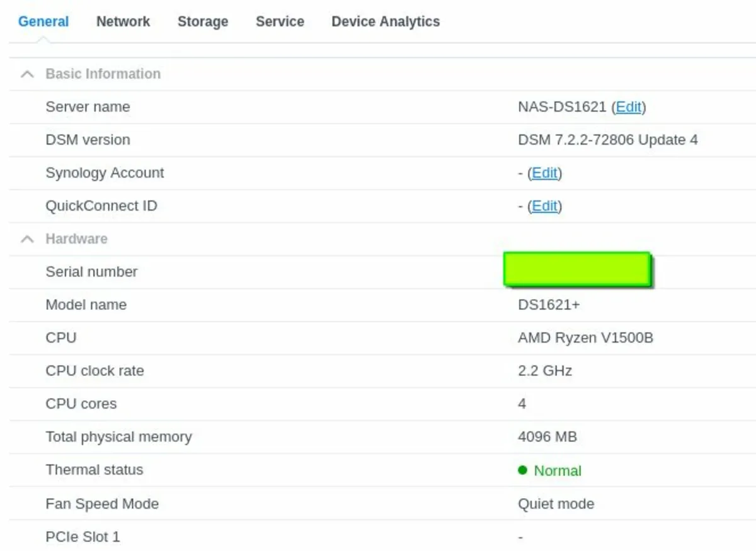Click the green box covering serial number
The height and width of the screenshot is (551, 756).
[x=576, y=270]
